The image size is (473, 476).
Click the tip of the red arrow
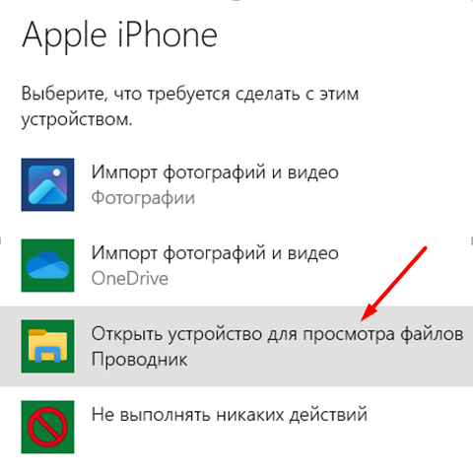pos(362,320)
